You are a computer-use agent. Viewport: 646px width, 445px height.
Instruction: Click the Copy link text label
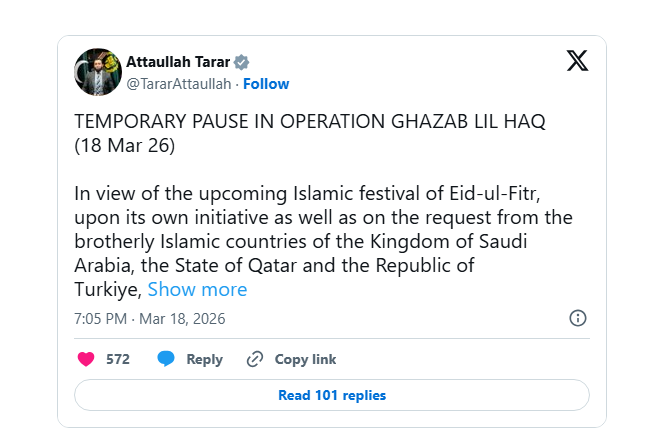tap(305, 359)
